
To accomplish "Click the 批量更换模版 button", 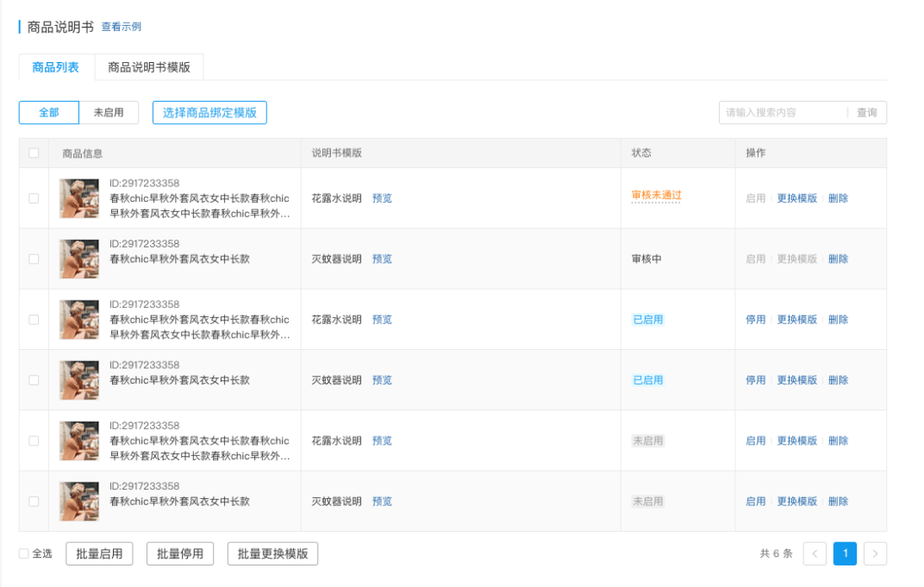I will click(x=273, y=553).
